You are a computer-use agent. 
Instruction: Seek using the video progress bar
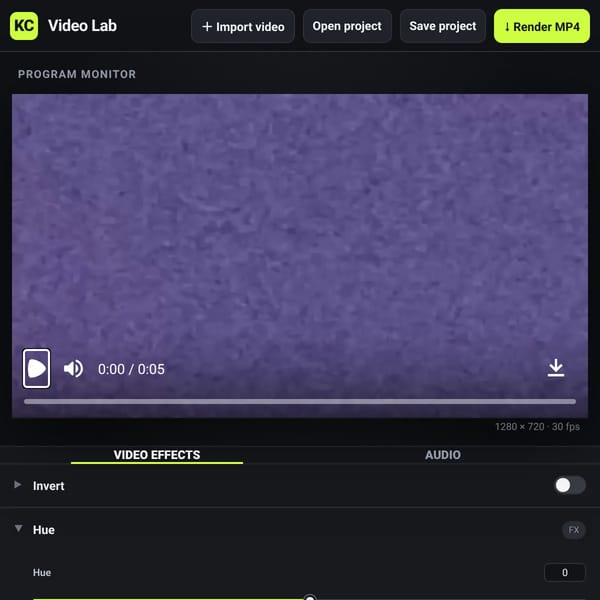point(300,401)
